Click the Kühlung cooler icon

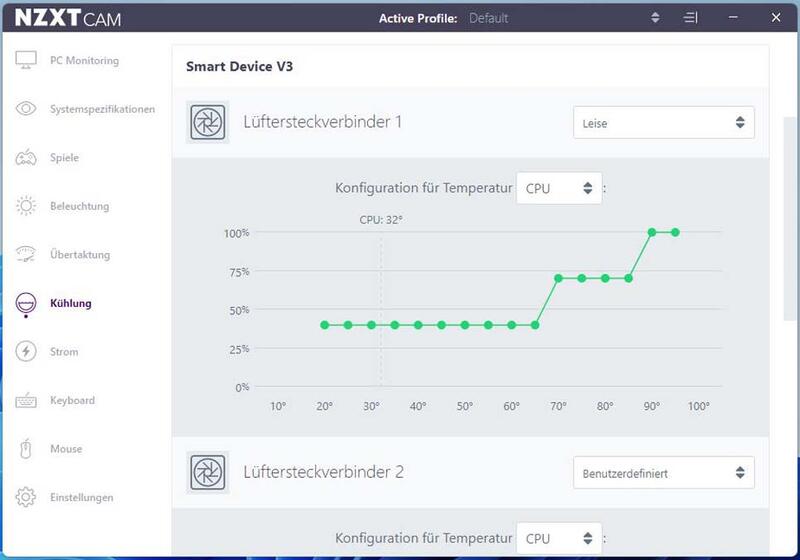coord(26,303)
